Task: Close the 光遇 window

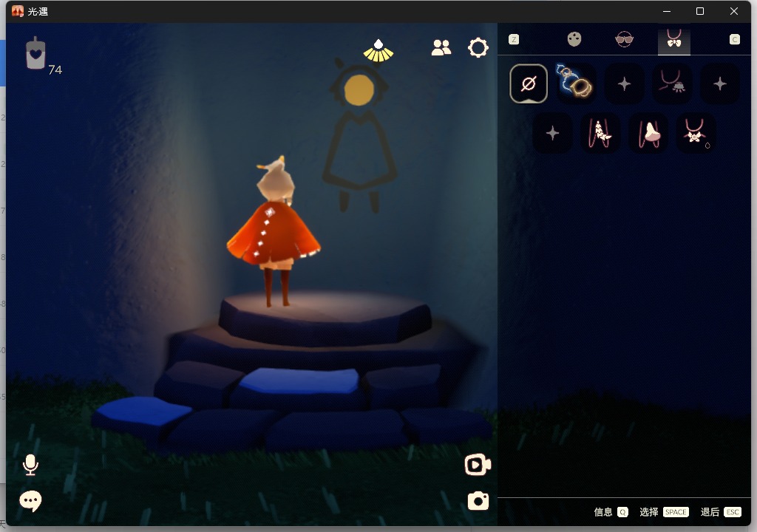Action: pos(734,11)
